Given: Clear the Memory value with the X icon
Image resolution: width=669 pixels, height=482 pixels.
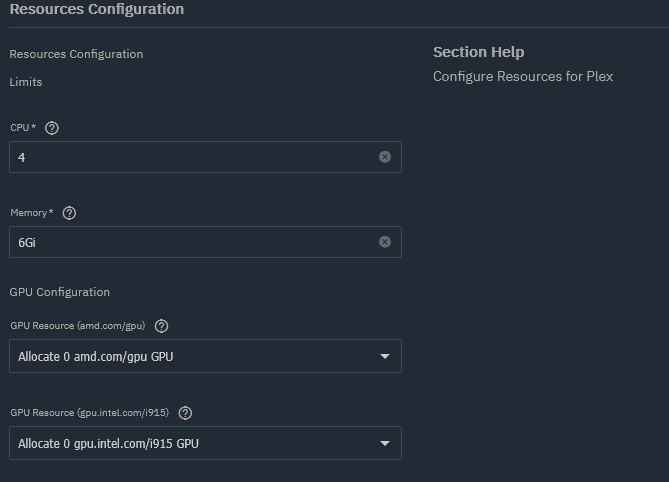Looking at the screenshot, I should (x=385, y=242).
